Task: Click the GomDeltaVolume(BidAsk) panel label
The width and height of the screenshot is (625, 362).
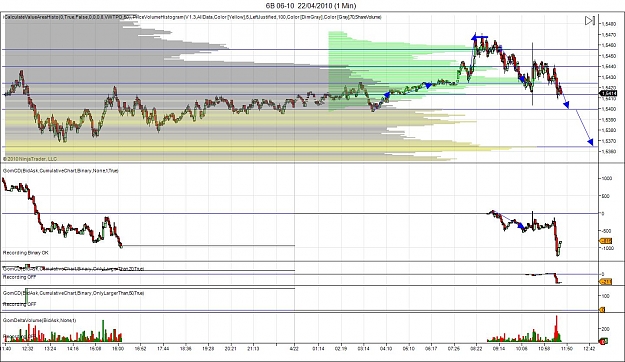Action: click(x=39, y=320)
